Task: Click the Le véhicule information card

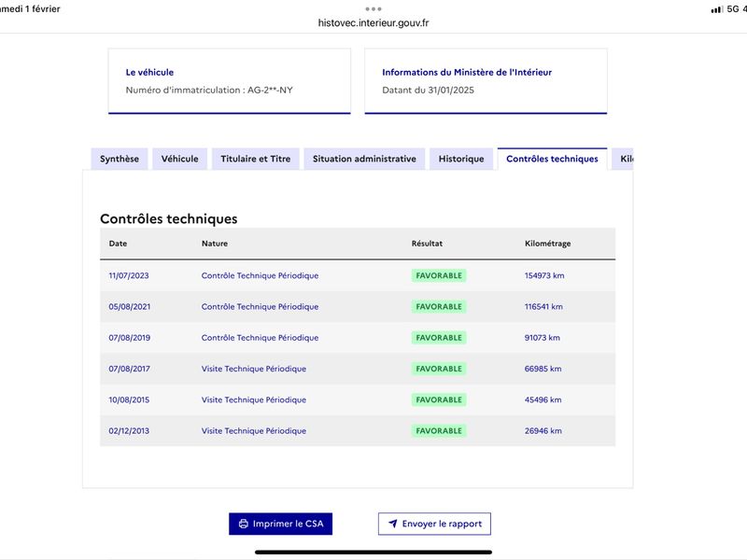Action: pos(230,81)
